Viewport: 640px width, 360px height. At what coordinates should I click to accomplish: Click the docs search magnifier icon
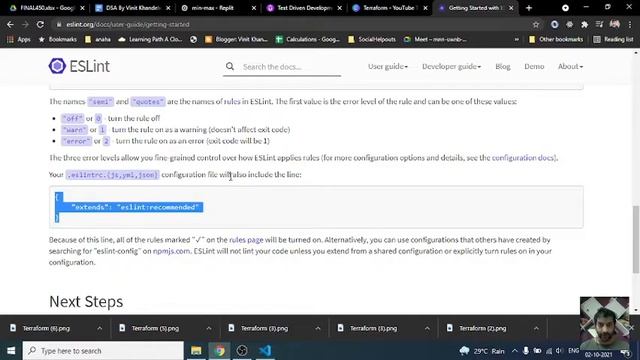click(x=230, y=66)
